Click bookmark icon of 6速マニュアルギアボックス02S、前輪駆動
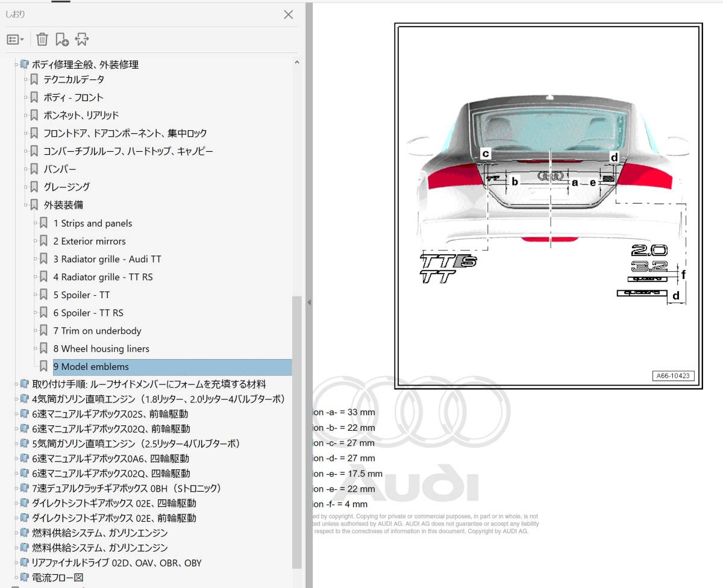Viewport: 723px width, 588px height. coord(24,414)
